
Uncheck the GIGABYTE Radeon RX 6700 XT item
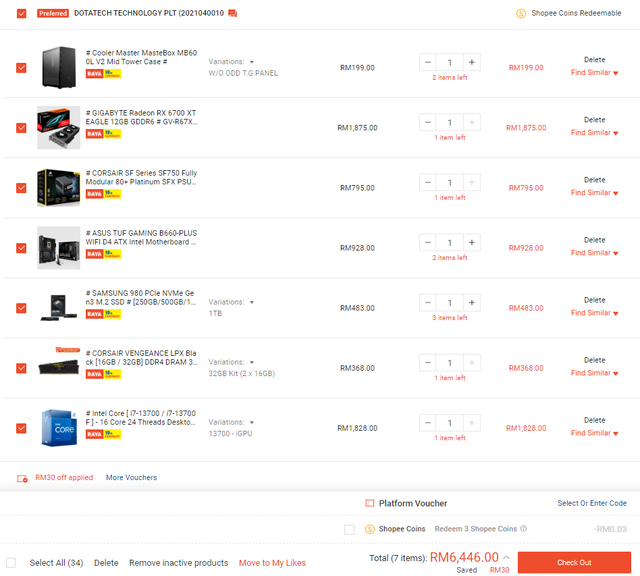pos(21,128)
